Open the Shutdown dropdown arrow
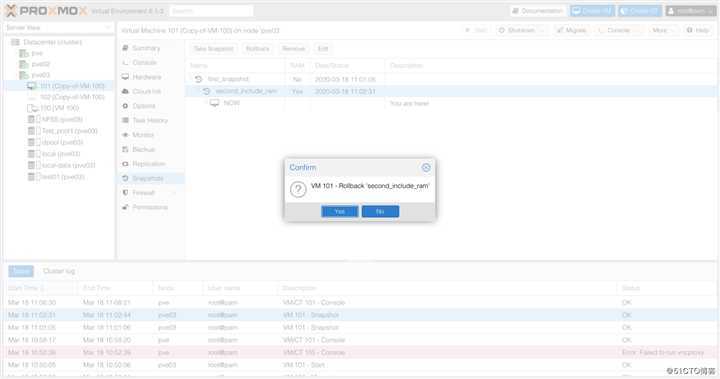Image resolution: width=720 pixels, height=379 pixels. tap(543, 30)
